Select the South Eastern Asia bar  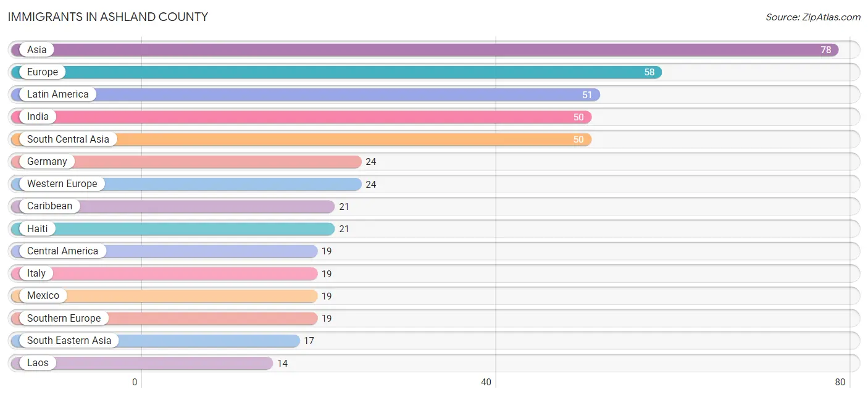tap(156, 341)
